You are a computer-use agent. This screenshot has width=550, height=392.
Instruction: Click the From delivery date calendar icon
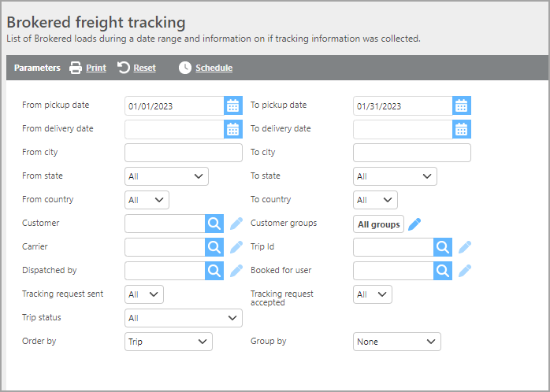(x=232, y=129)
